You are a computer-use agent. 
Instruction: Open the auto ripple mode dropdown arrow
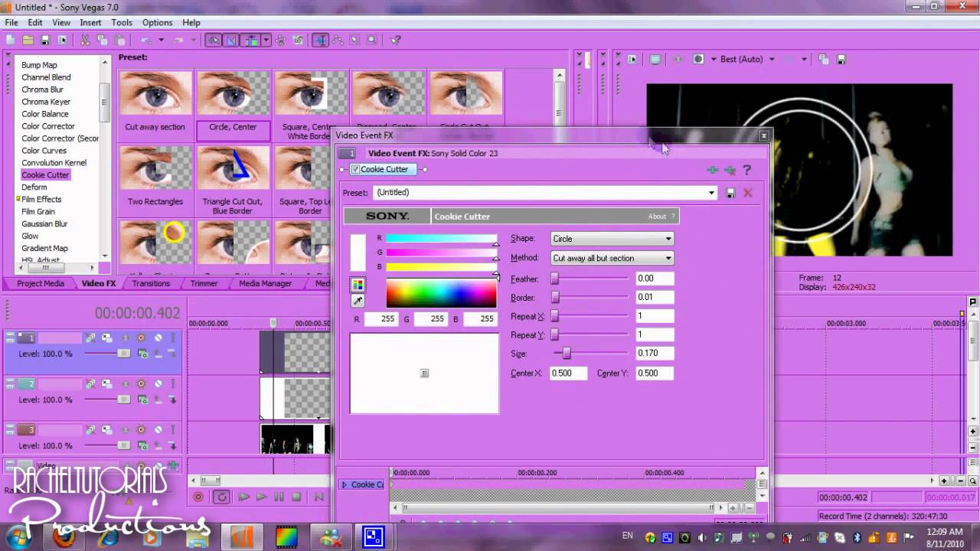pos(266,40)
